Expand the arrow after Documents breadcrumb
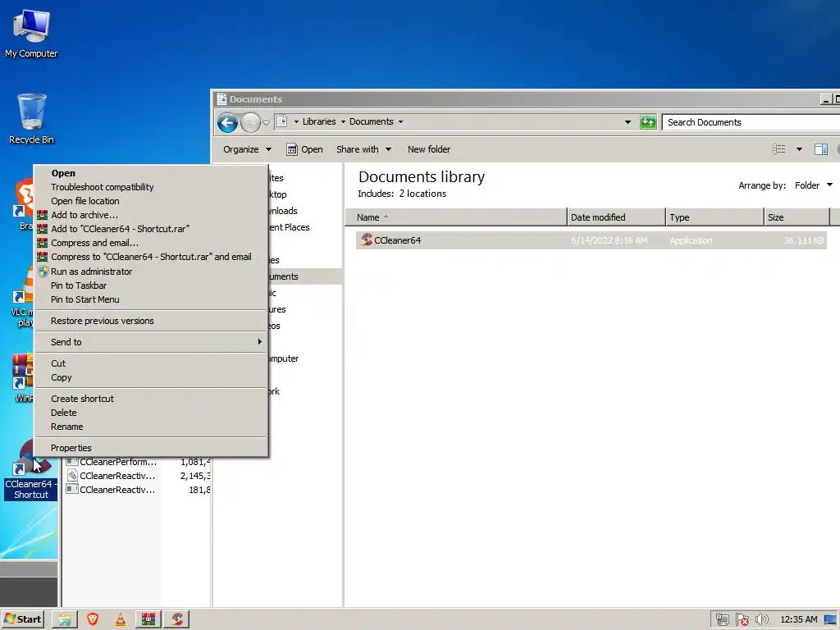This screenshot has height=630, width=840. point(400,121)
